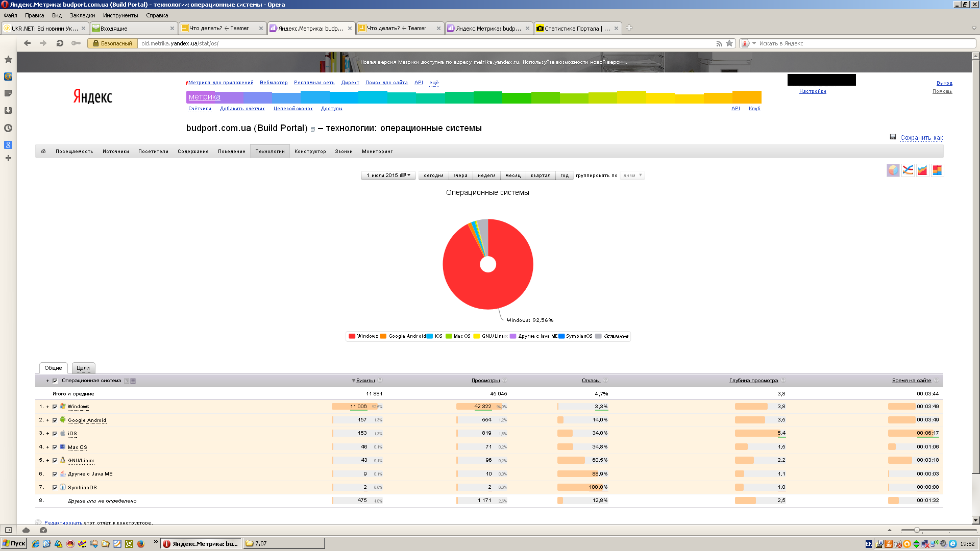Open the Источники navigation item
980x551 pixels.
116,152
